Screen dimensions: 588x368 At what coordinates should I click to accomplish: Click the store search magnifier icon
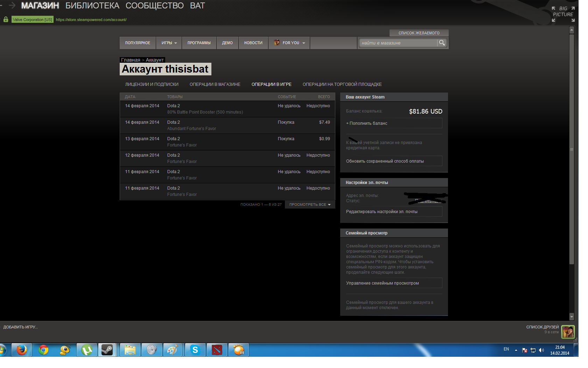point(442,43)
